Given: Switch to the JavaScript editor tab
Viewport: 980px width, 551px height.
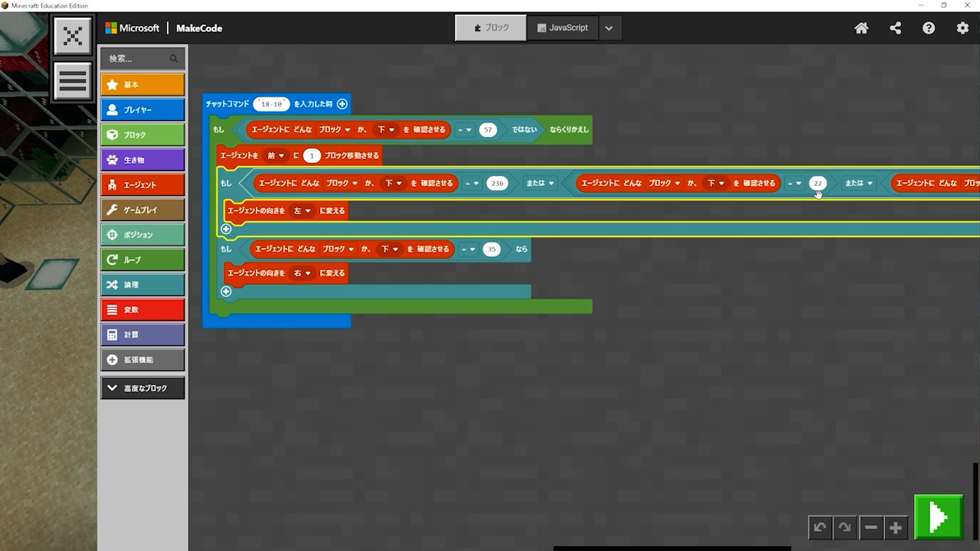Looking at the screenshot, I should (x=562, y=28).
